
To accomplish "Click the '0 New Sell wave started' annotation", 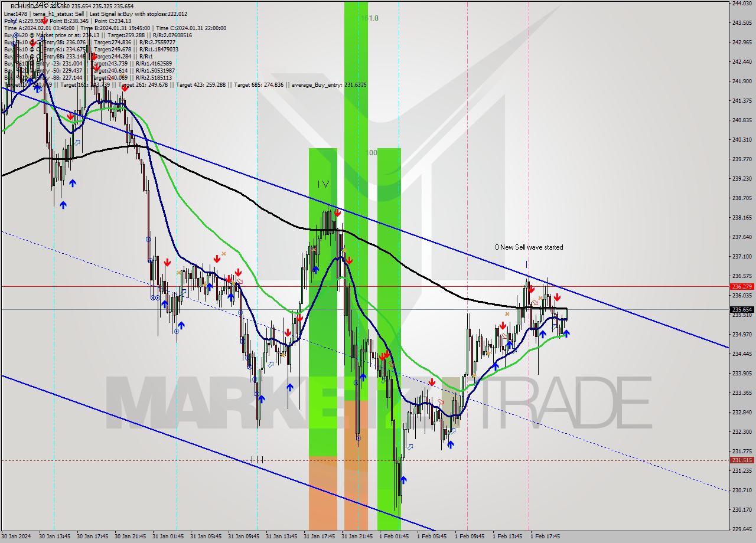I will [529, 247].
